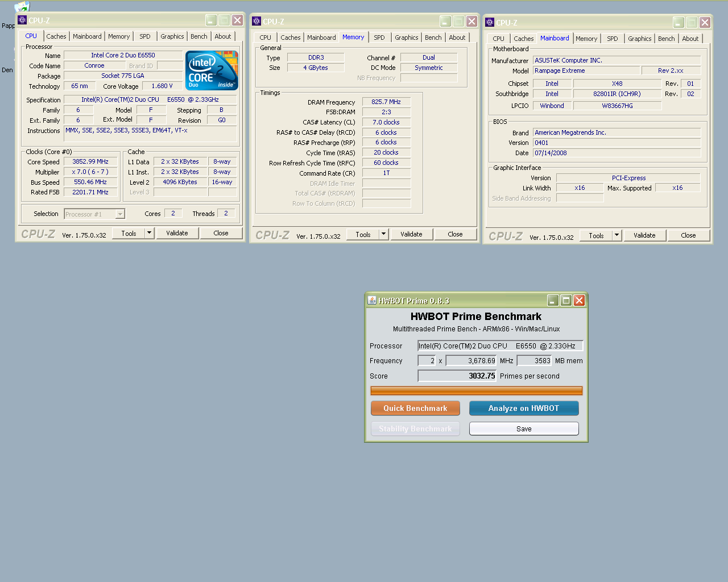Click Validate in Mainboard CPU-Z window
The image size is (728, 582).
pos(644,235)
